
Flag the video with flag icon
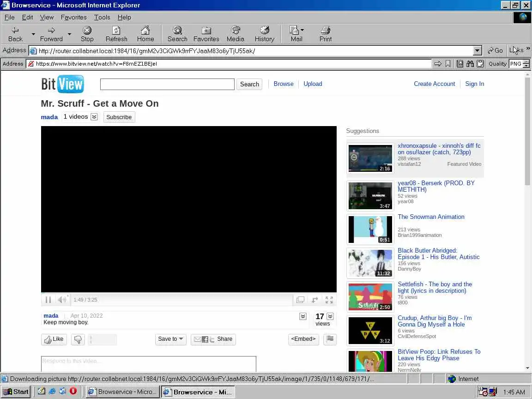330,339
